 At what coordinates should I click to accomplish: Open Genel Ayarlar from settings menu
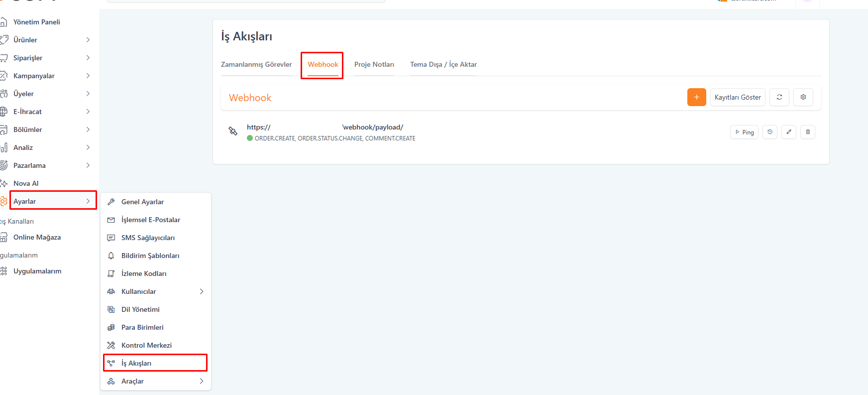coord(142,202)
